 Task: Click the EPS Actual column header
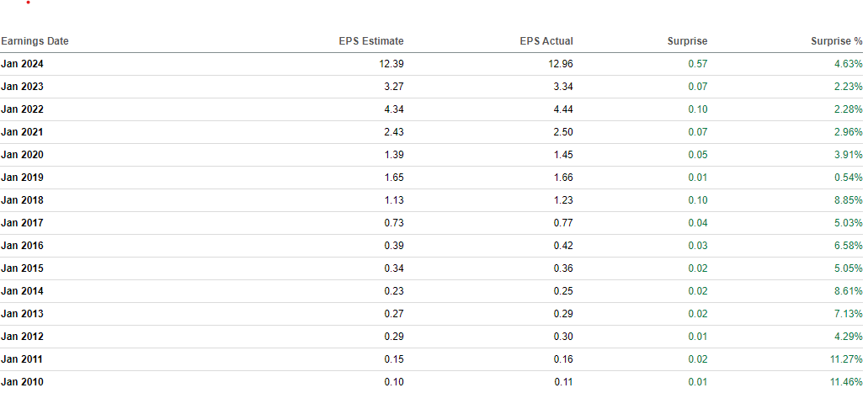point(546,41)
